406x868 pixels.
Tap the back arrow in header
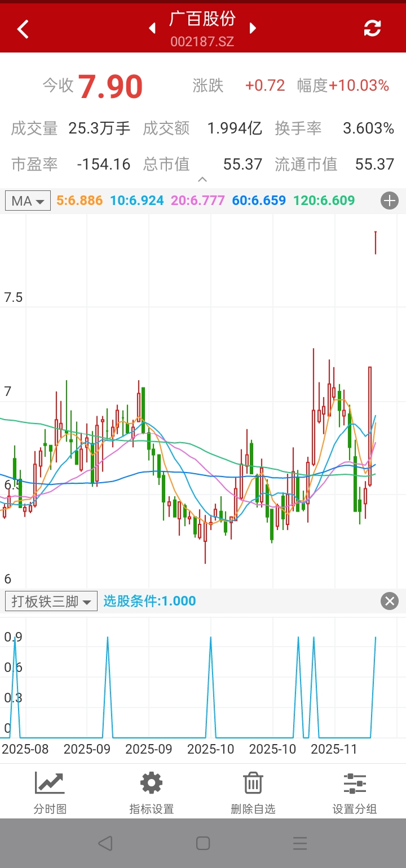(23, 29)
